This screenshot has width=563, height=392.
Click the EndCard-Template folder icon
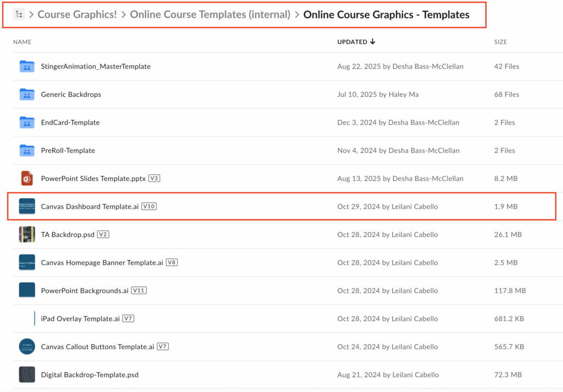click(x=27, y=123)
